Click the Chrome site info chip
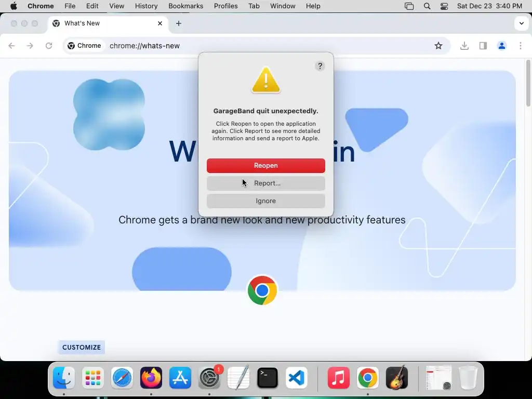 (x=85, y=46)
